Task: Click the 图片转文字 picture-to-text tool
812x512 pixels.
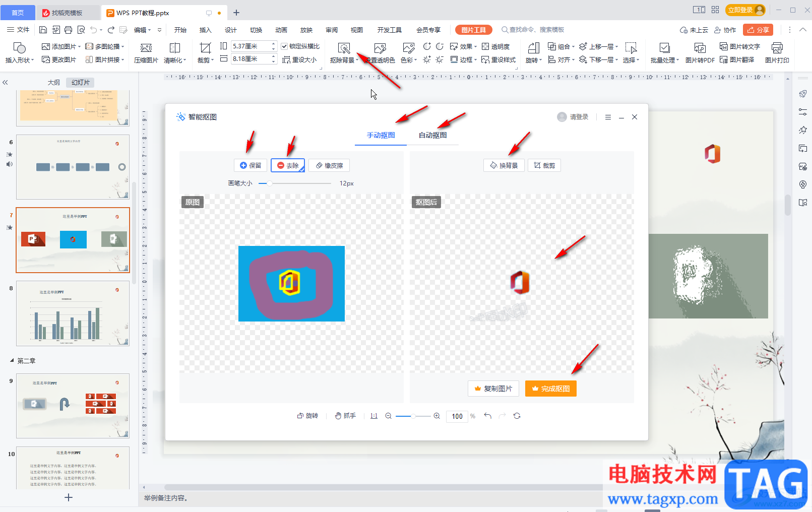Action: tap(740, 46)
